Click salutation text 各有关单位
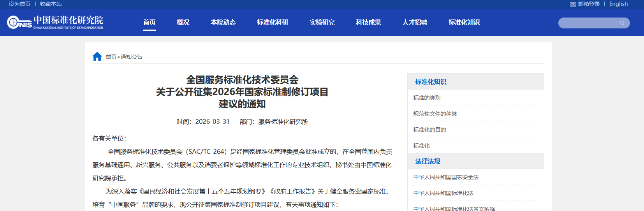Viewport: 644px width, 211px height. pos(108,139)
